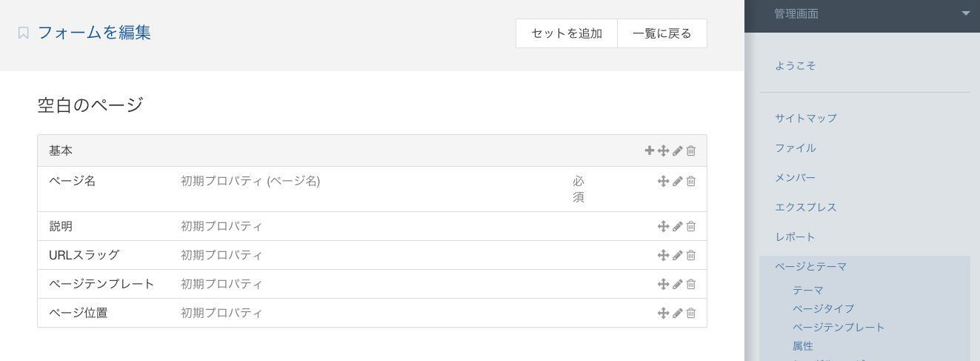Open サイトマップ in the sidebar
The height and width of the screenshot is (361, 980).
806,118
